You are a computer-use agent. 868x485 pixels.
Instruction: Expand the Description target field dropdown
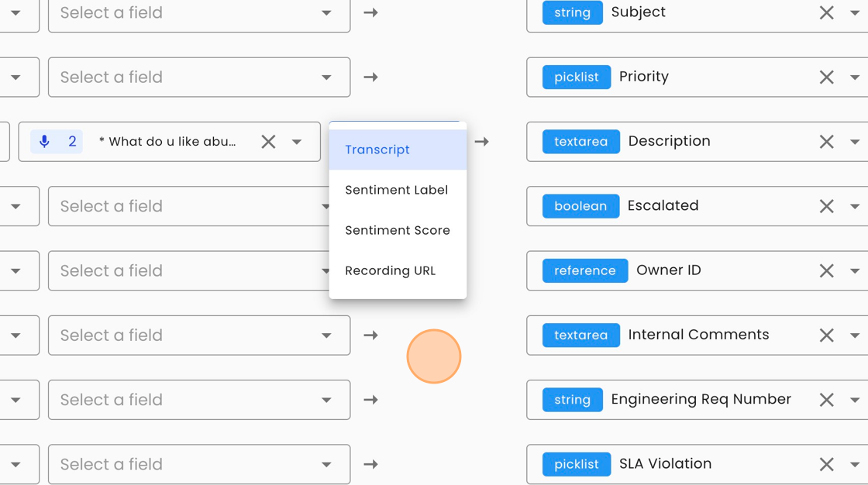tap(854, 142)
